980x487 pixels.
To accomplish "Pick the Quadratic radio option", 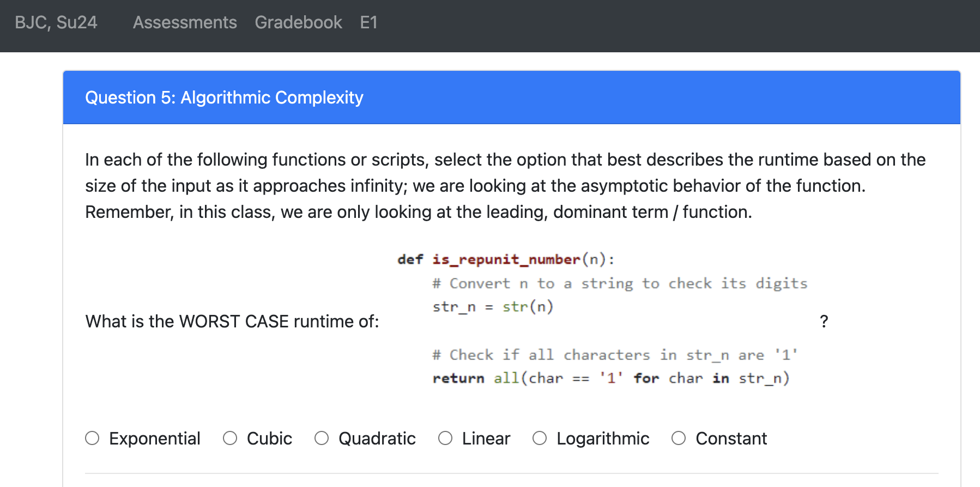I will tap(322, 438).
